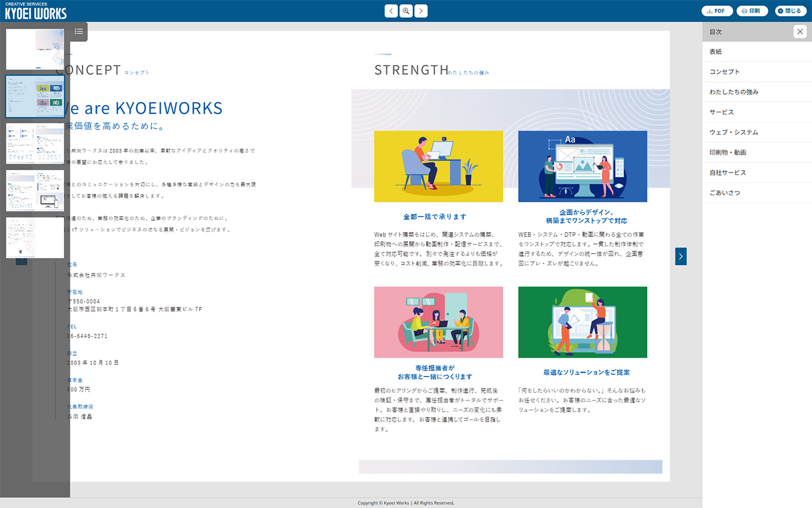This screenshot has height=508, width=812.
Task: Go to the previous page arrow
Action: pos(391,11)
